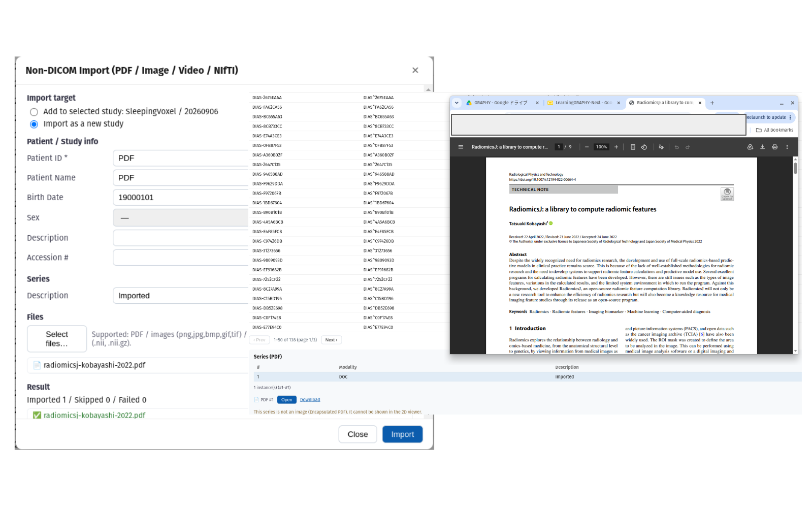Close the GRAPHY Google Drive tab
This screenshot has width=812, height=507.
pyautogui.click(x=537, y=103)
